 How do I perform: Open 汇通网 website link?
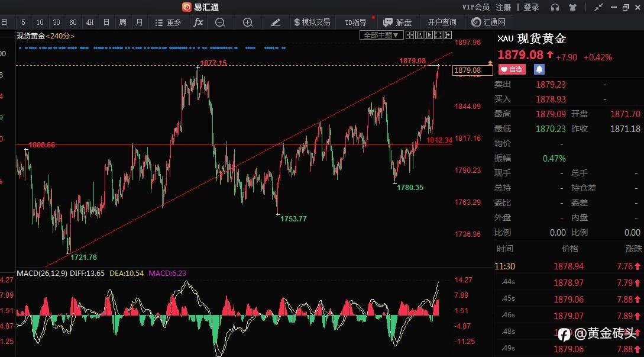pos(488,22)
